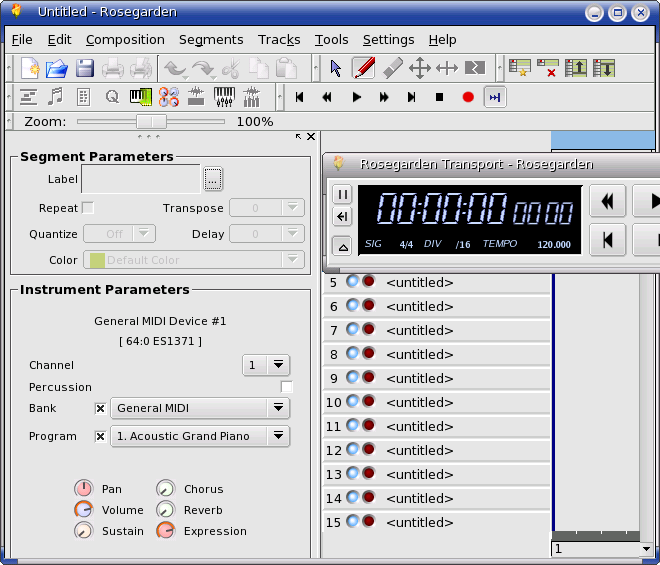Select the horizontal resize tool
660x565 pixels.
[x=447, y=68]
